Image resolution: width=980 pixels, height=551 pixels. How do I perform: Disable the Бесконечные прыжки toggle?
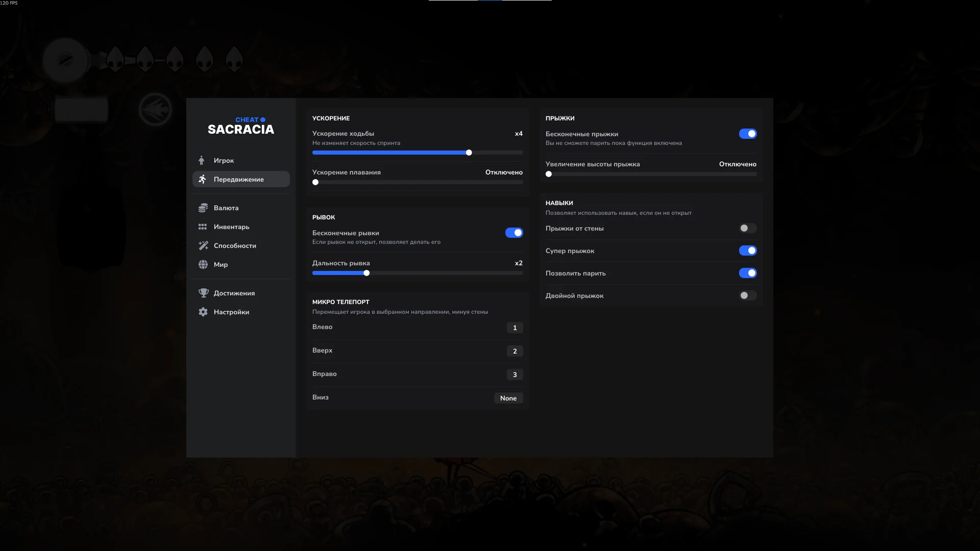[747, 134]
